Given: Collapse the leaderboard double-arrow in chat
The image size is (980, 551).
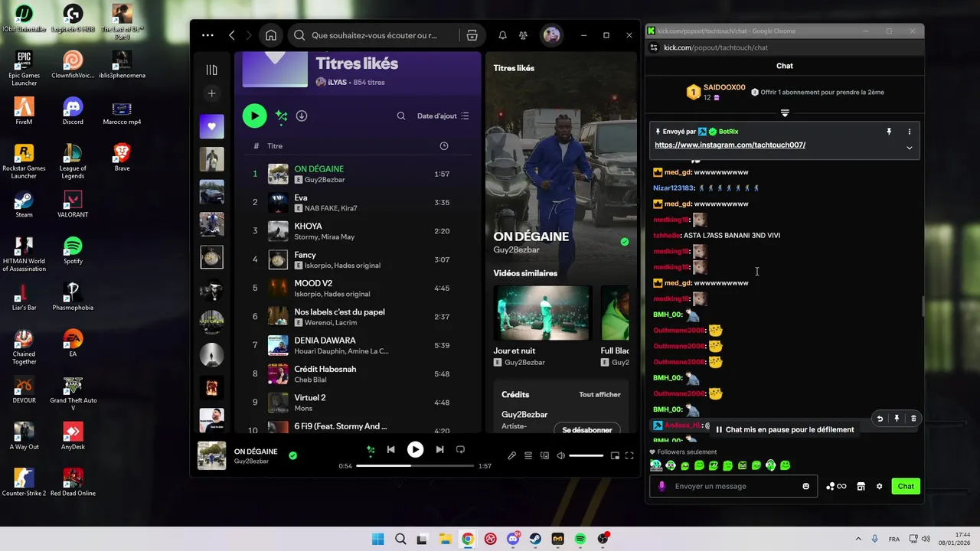Looking at the screenshot, I should (x=785, y=112).
